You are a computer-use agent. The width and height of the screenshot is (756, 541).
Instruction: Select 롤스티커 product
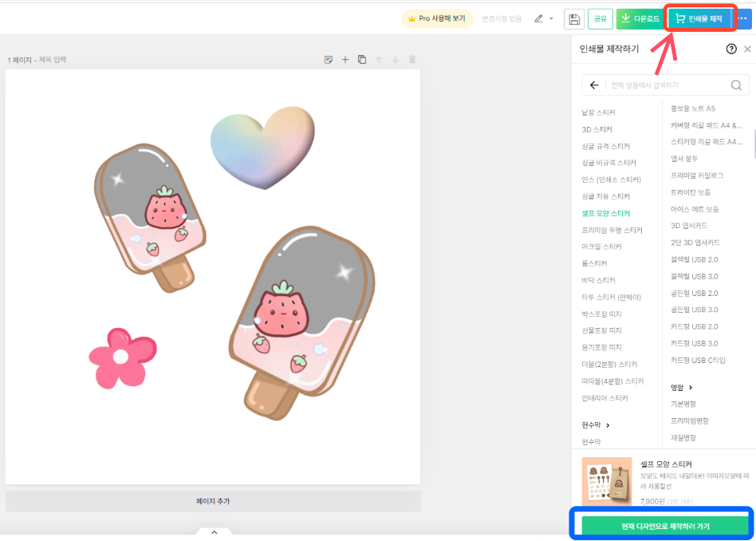click(594, 263)
